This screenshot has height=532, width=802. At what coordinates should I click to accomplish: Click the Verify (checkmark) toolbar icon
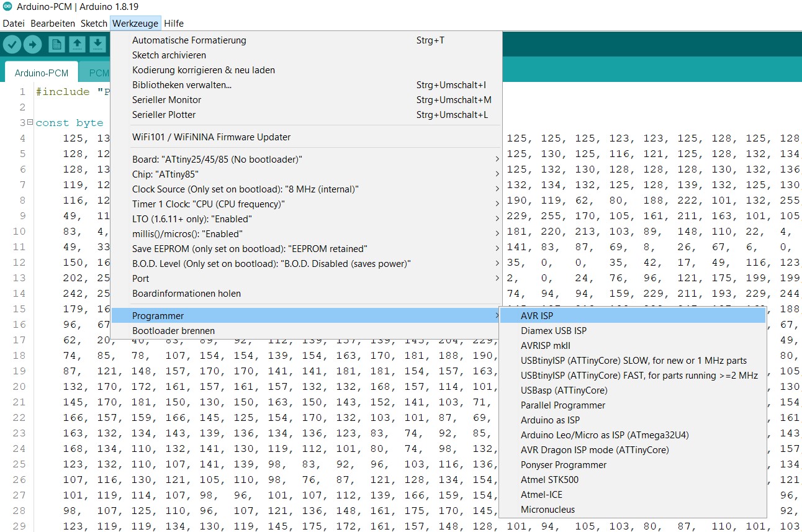pyautogui.click(x=12, y=44)
